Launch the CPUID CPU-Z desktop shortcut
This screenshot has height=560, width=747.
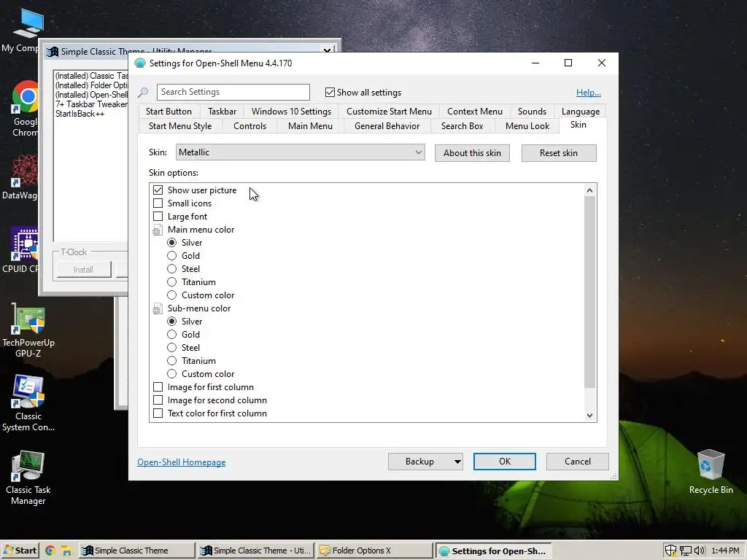click(x=23, y=250)
